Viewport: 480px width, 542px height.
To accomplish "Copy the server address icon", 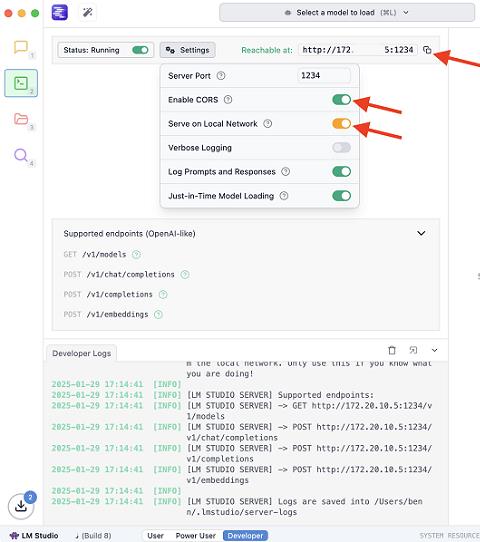I will point(427,50).
